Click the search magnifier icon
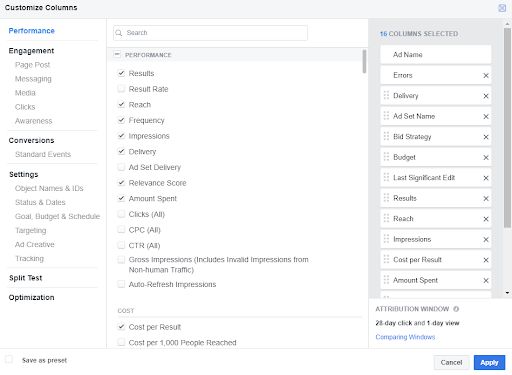512x375 pixels. 119,33
